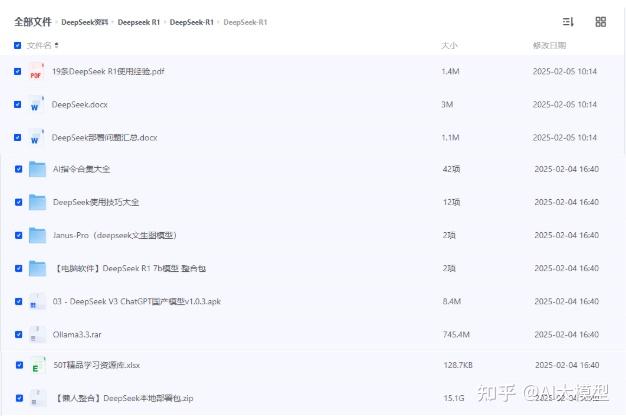Open DeepSeek部署问题汇总.docx file name
The image size is (626, 419).
[105, 138]
